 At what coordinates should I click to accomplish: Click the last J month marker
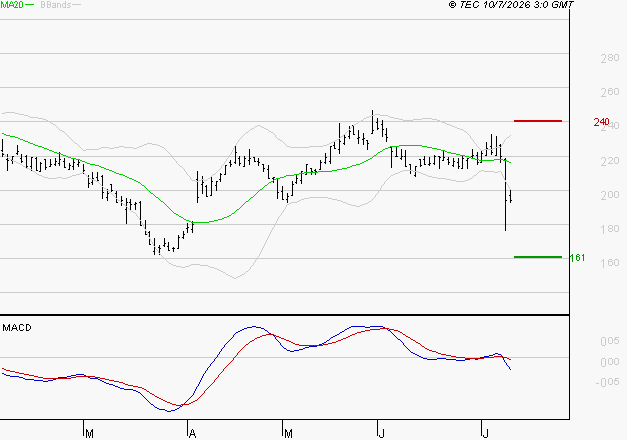pyautogui.click(x=485, y=434)
